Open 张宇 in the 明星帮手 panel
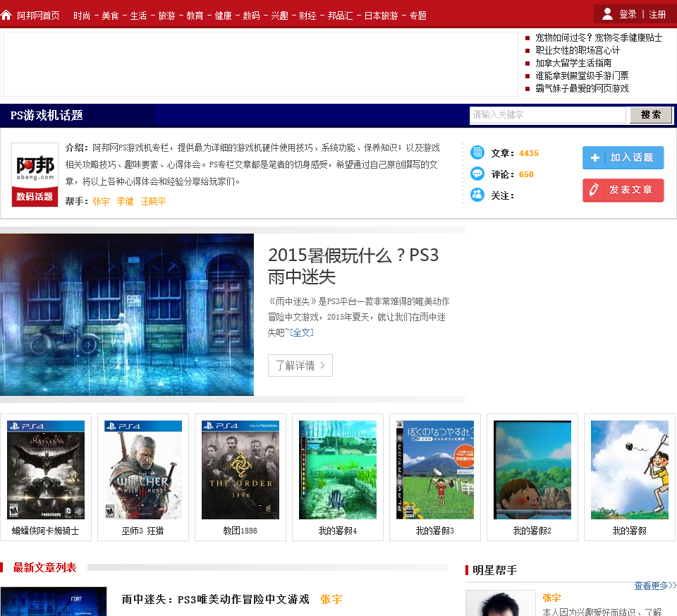The width and height of the screenshot is (677, 616). 551,598
